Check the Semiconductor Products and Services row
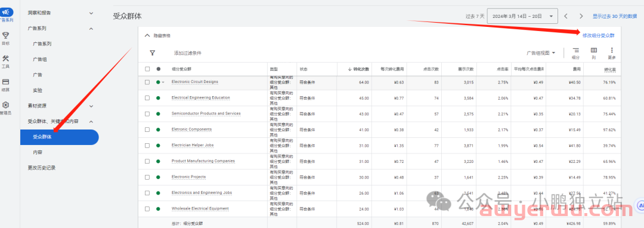This screenshot has height=228, width=644. click(147, 114)
